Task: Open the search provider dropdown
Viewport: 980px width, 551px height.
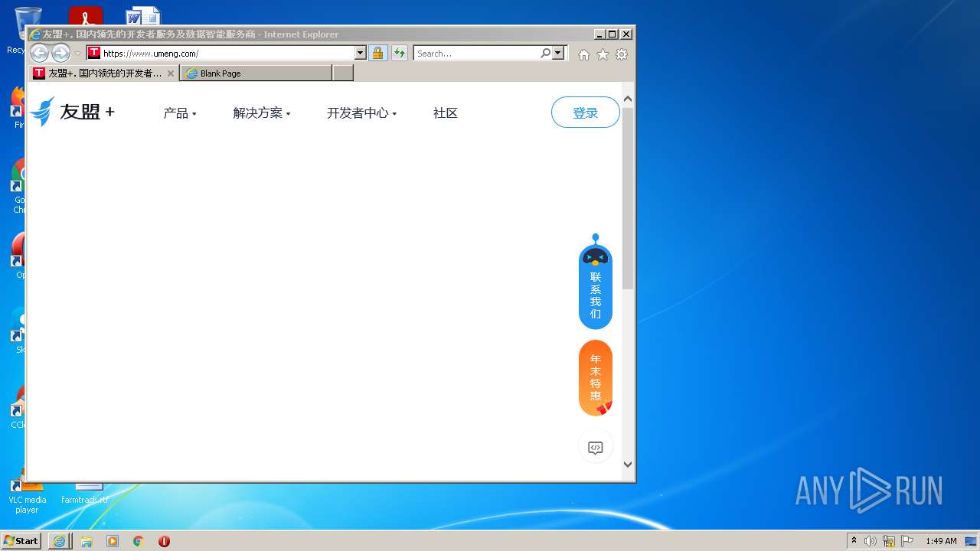Action: coord(558,53)
